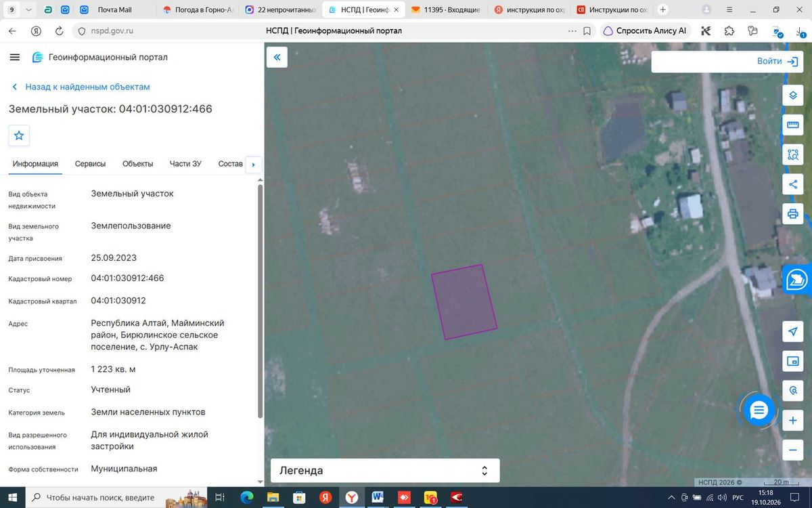Zoom out on the map

coord(793,450)
